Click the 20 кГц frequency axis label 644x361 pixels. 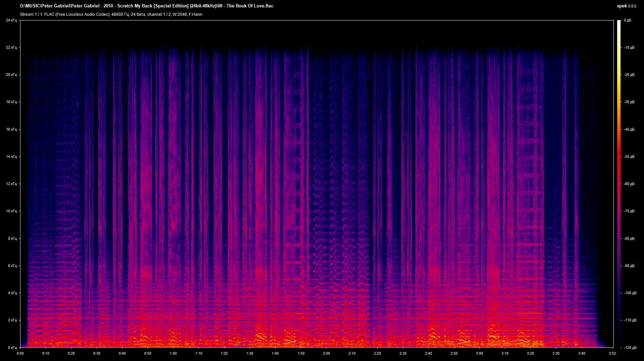click(11, 75)
